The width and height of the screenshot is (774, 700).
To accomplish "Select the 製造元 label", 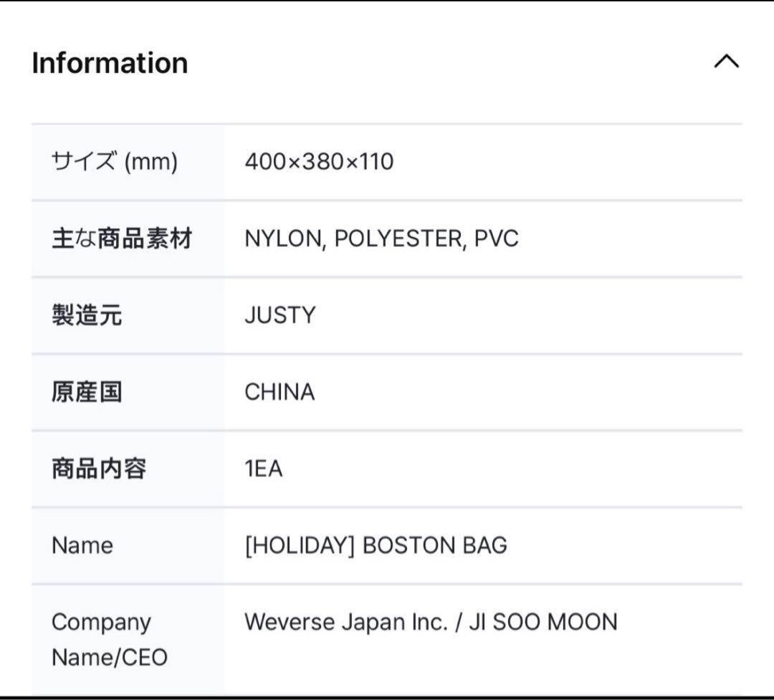I will pos(87,315).
